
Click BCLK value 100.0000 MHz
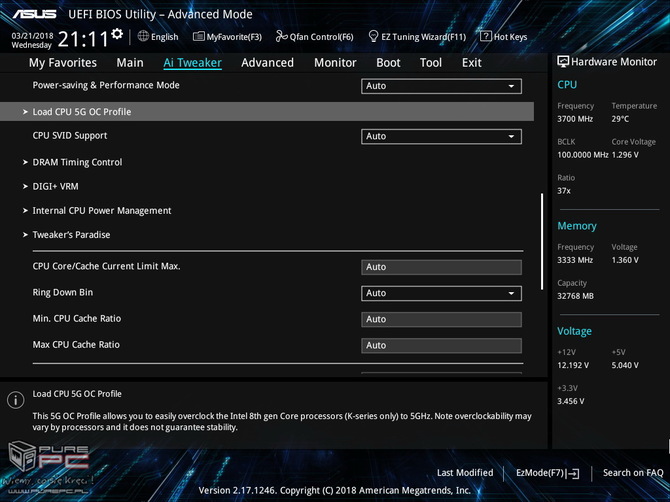click(583, 155)
